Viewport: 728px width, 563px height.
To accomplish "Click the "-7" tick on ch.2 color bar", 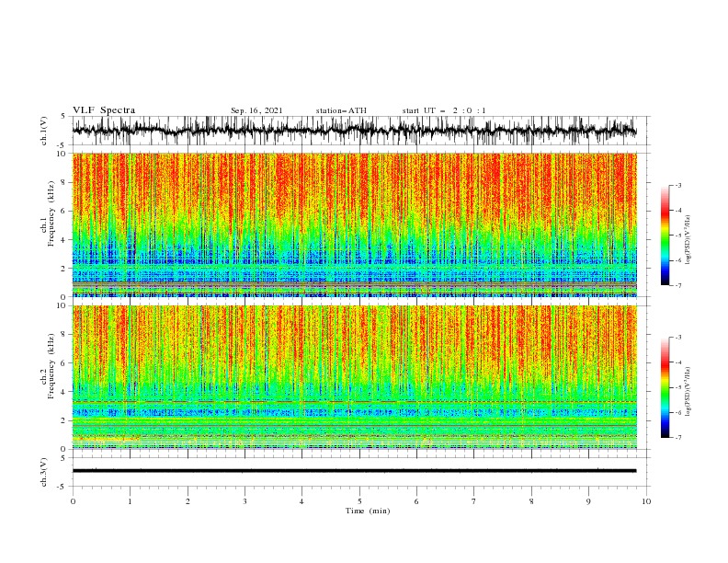I will [x=678, y=438].
